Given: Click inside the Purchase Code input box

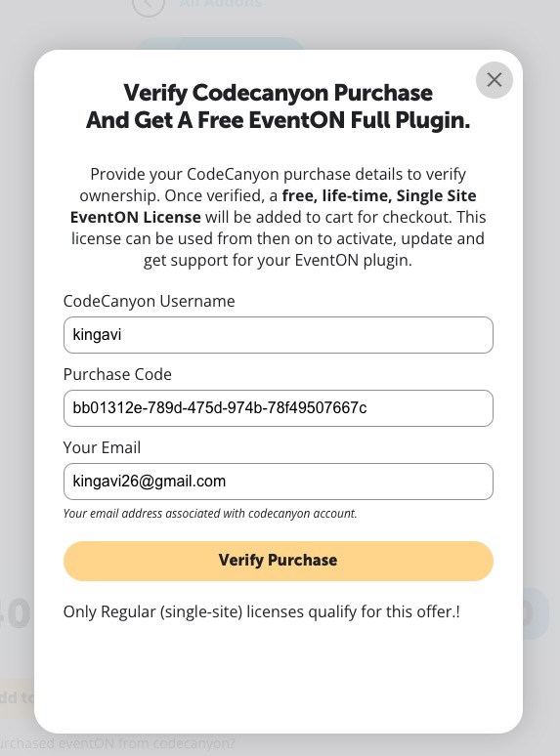Looking at the screenshot, I should click(279, 408).
